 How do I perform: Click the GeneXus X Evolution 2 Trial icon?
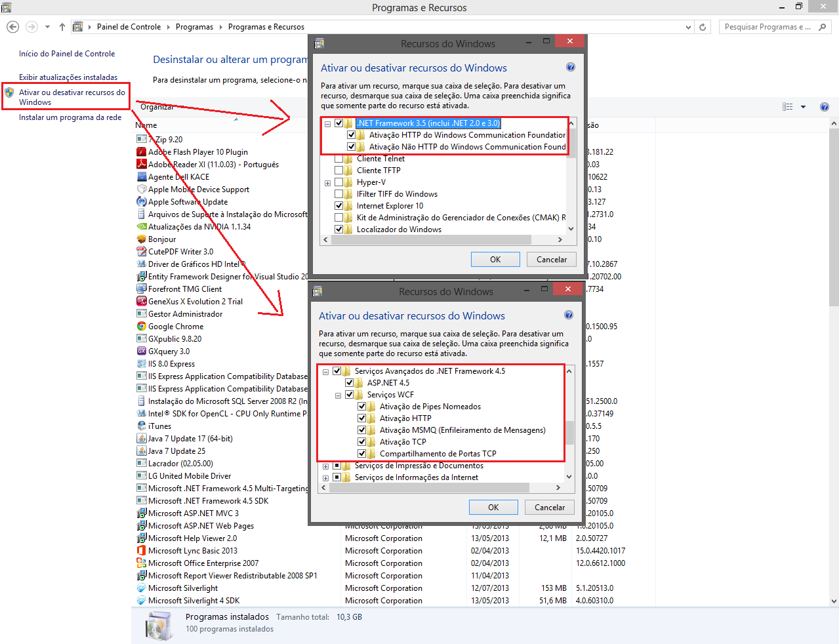[x=141, y=301]
